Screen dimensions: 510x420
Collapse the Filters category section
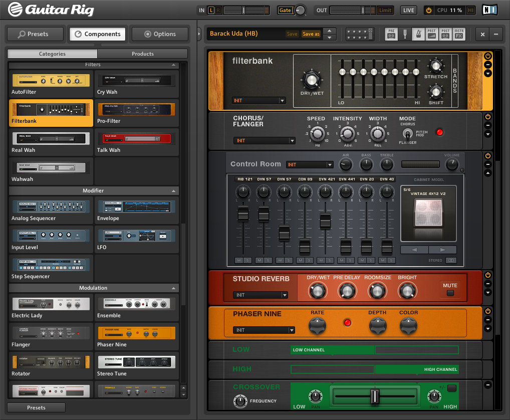[x=173, y=65]
